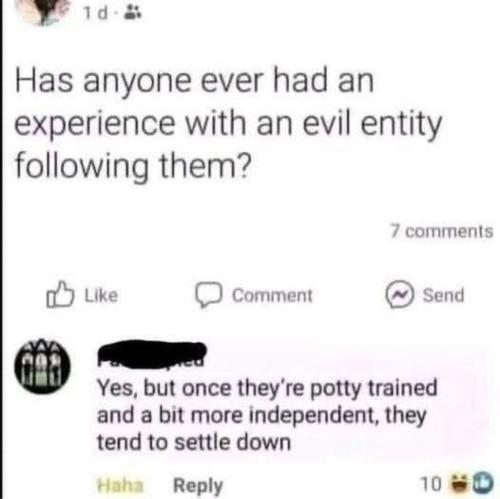
Task: View the 10 reactions count
Action: tap(431, 484)
